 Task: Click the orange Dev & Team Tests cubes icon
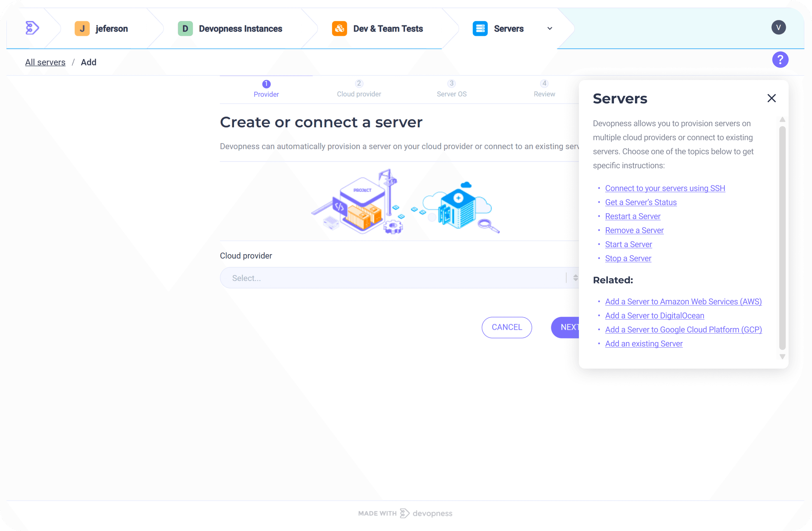click(339, 29)
